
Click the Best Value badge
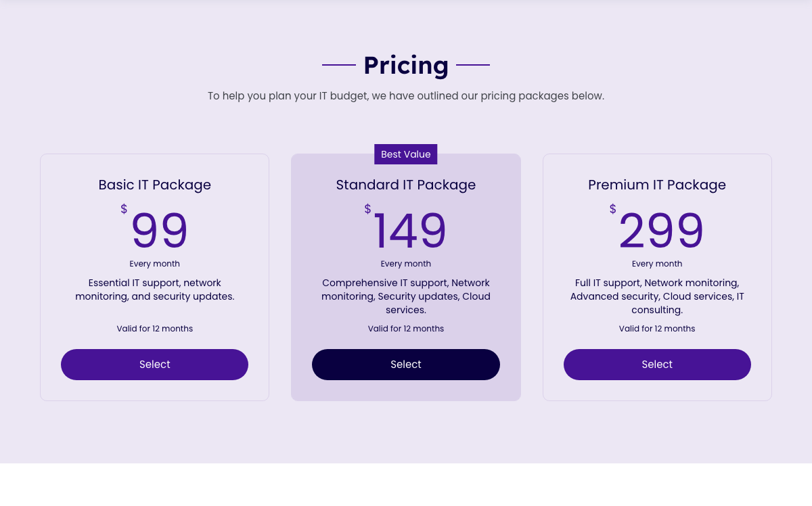pyautogui.click(x=405, y=154)
